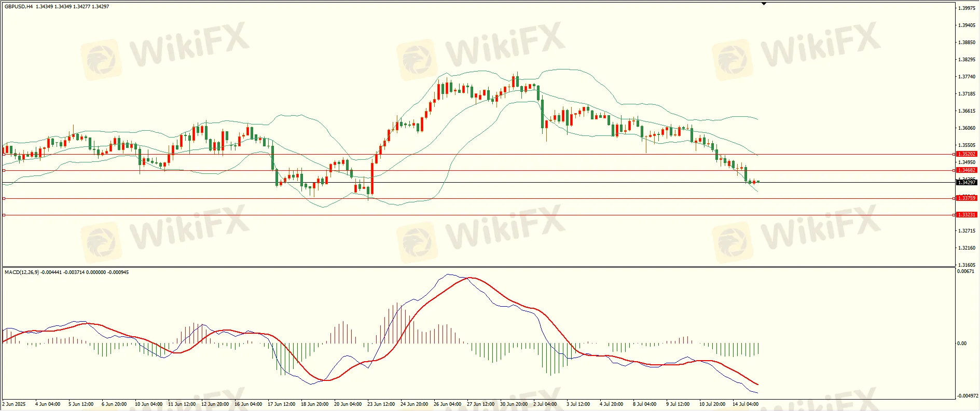980x411 pixels.
Task: Click the 1.36060 price axis label
Action: 967,128
